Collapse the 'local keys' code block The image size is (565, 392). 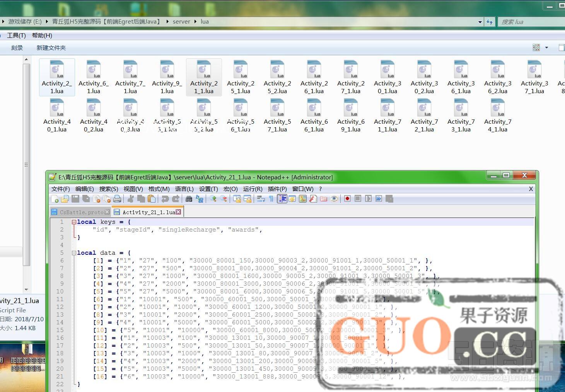pyautogui.click(x=74, y=222)
